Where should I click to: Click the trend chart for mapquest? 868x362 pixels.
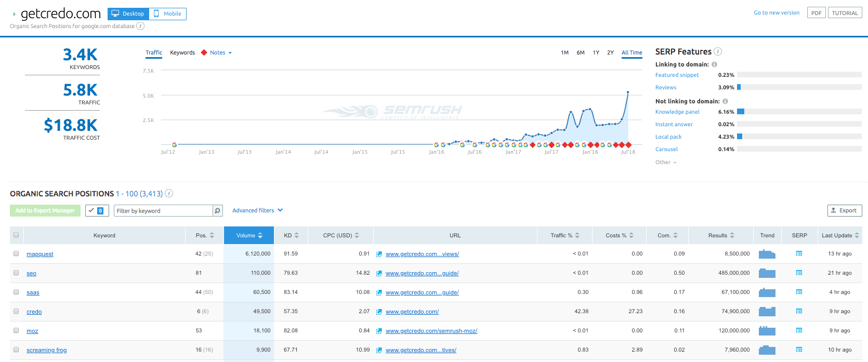(767, 254)
